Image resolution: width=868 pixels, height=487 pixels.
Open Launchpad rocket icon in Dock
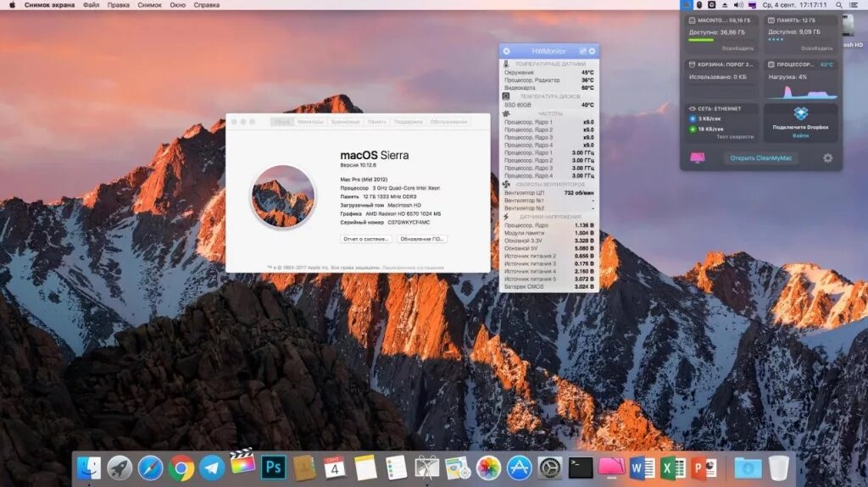[119, 468]
